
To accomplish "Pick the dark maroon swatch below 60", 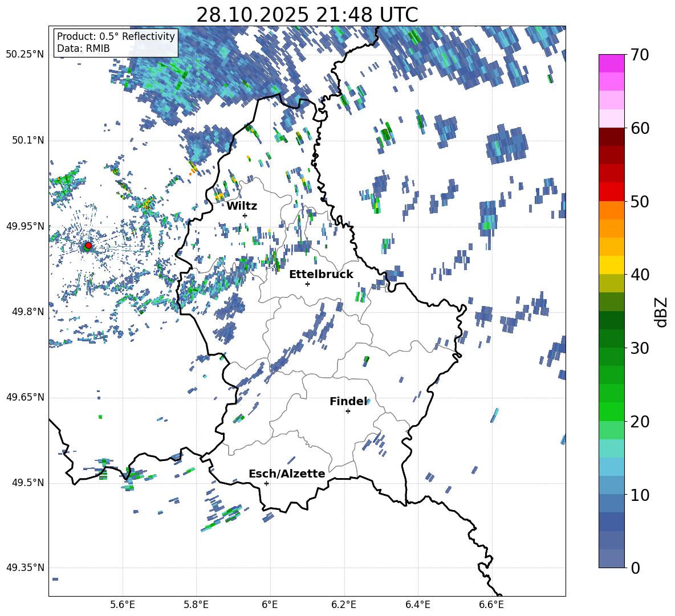I will [611, 137].
